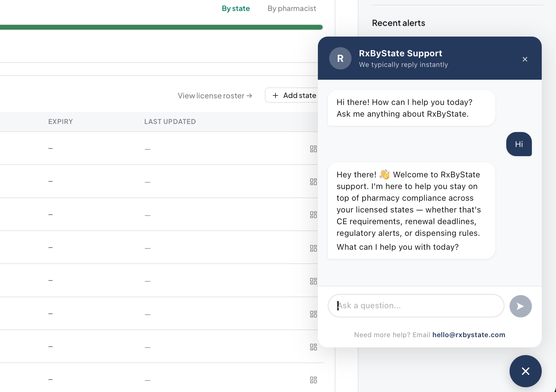Close the RxByState Support chat header
The height and width of the screenshot is (392, 556).
click(x=525, y=59)
